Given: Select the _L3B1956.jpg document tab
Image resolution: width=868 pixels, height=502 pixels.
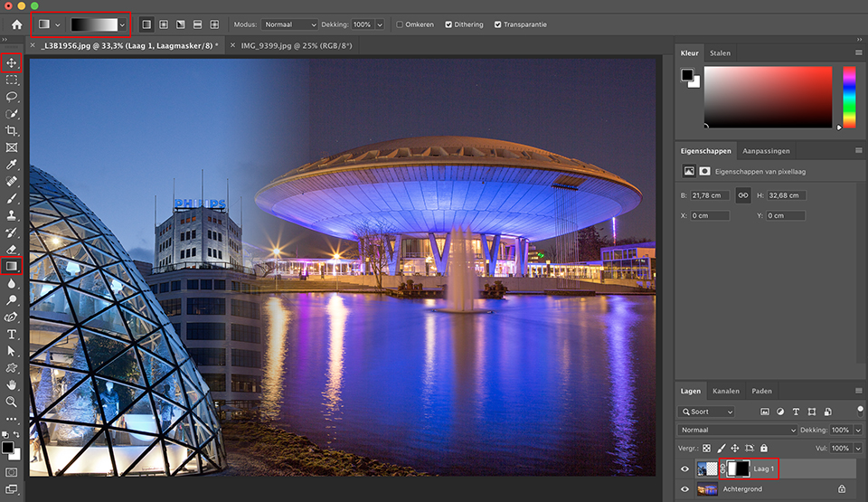Looking at the screenshot, I should tap(129, 45).
